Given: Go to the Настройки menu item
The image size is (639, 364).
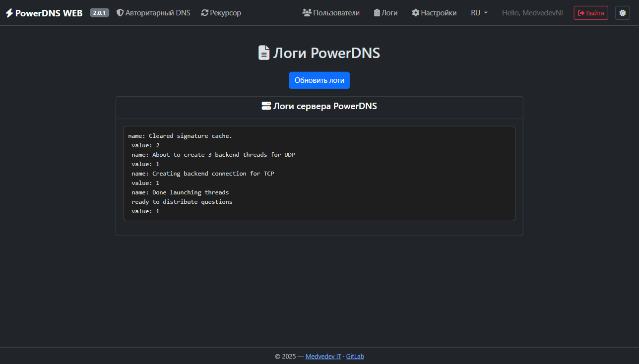Looking at the screenshot, I should pos(439,13).
